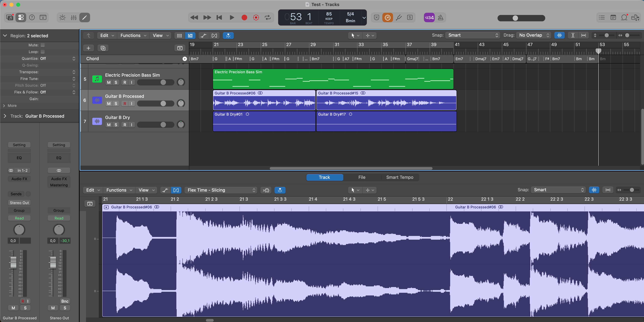Toggle the Cycle mode button
Screen dimensions: 644x322
click(x=268, y=17)
